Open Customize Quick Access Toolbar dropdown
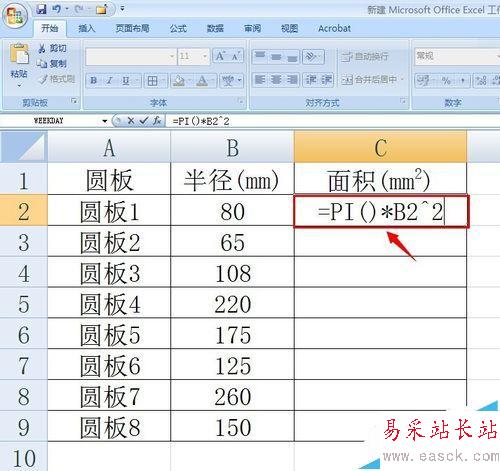This screenshot has width=500, height=471. 122,9
